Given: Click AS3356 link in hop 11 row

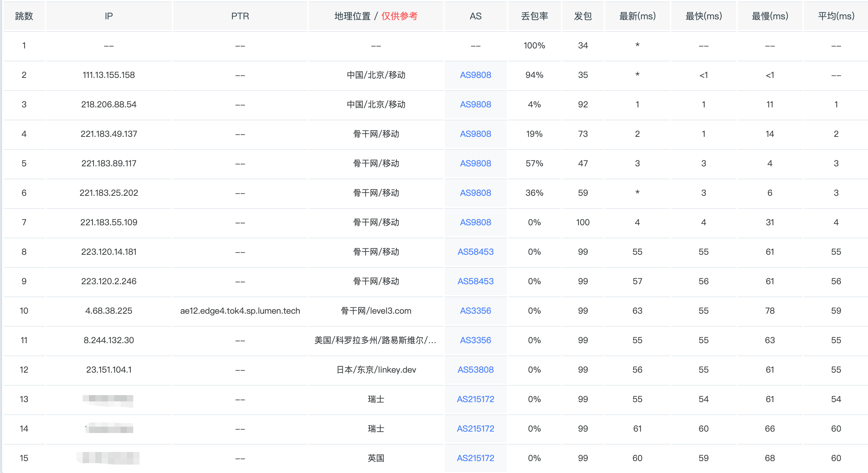Looking at the screenshot, I should pos(475,340).
